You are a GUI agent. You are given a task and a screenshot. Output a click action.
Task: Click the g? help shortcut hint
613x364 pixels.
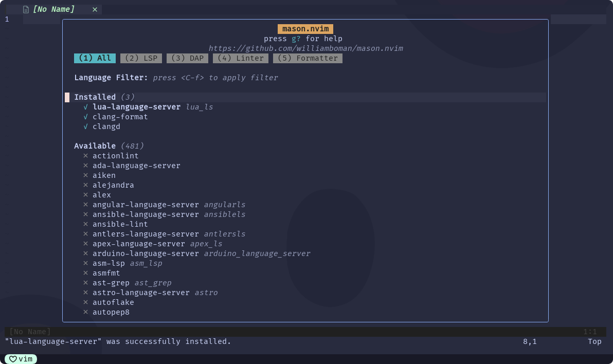point(296,39)
